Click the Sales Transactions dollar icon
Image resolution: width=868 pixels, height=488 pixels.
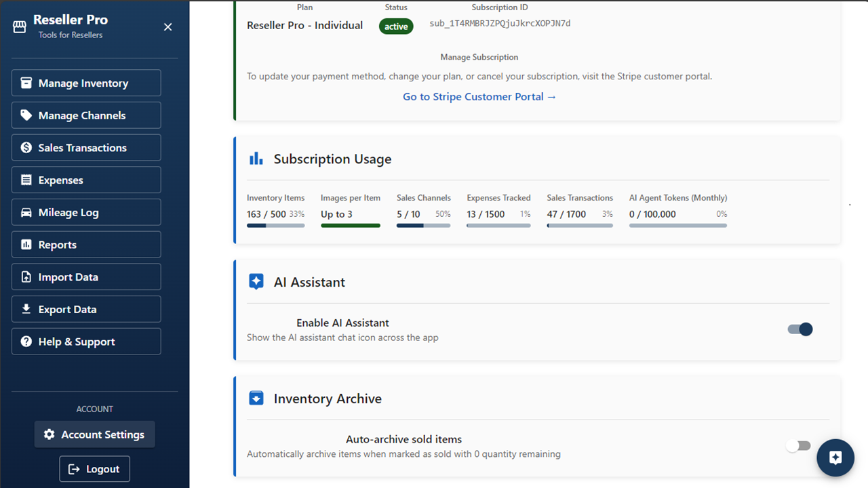point(26,148)
